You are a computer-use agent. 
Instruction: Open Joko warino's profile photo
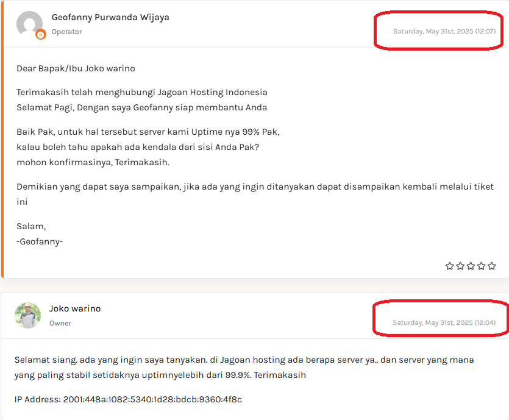tap(27, 315)
